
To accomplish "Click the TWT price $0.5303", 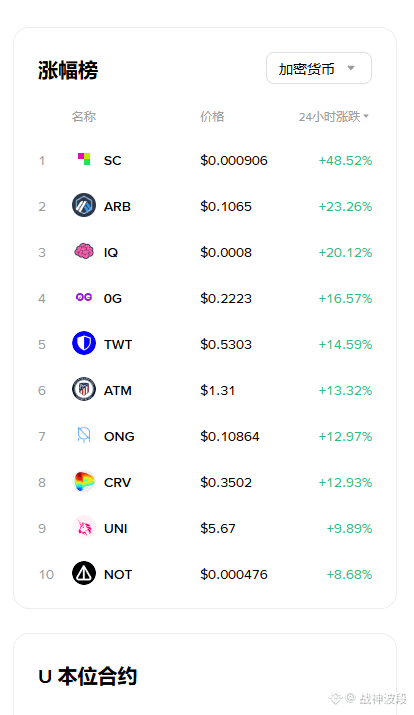I will coord(226,344).
